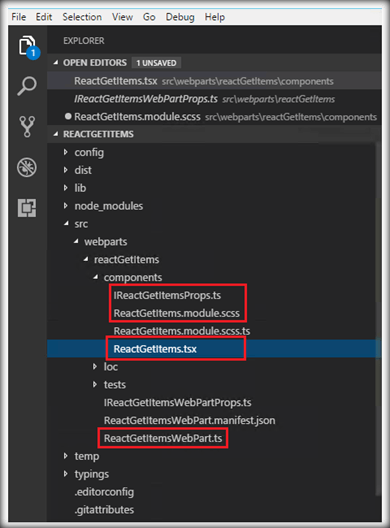This screenshot has height=528, width=390.
Task: Open ReactGetItemsWebPart.manifest.json file
Action: coord(190,420)
